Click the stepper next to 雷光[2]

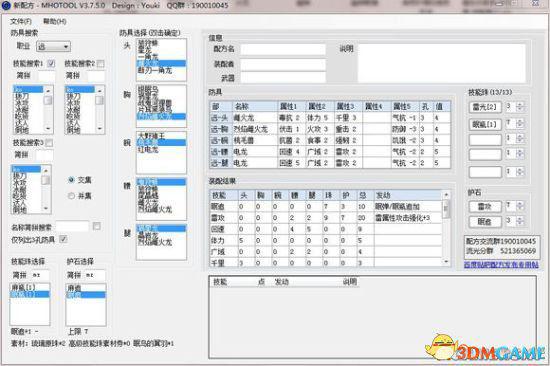[x=521, y=107]
